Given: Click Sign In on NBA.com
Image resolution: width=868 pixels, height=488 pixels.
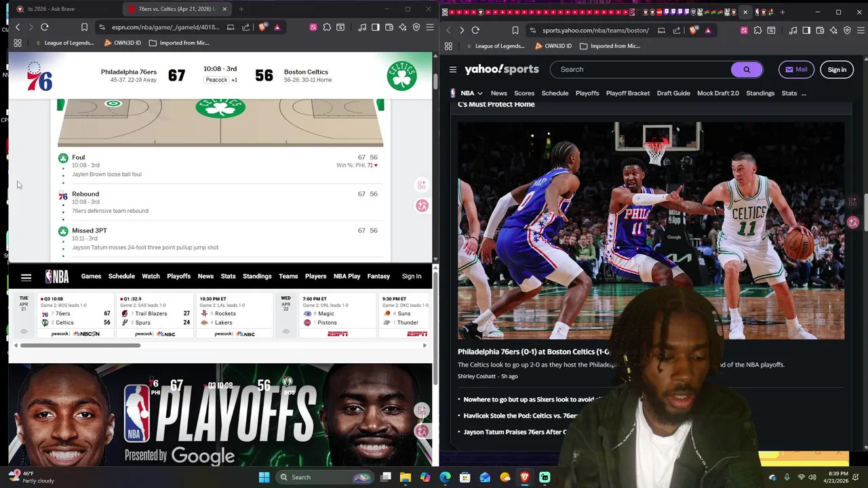Looking at the screenshot, I should (x=411, y=277).
